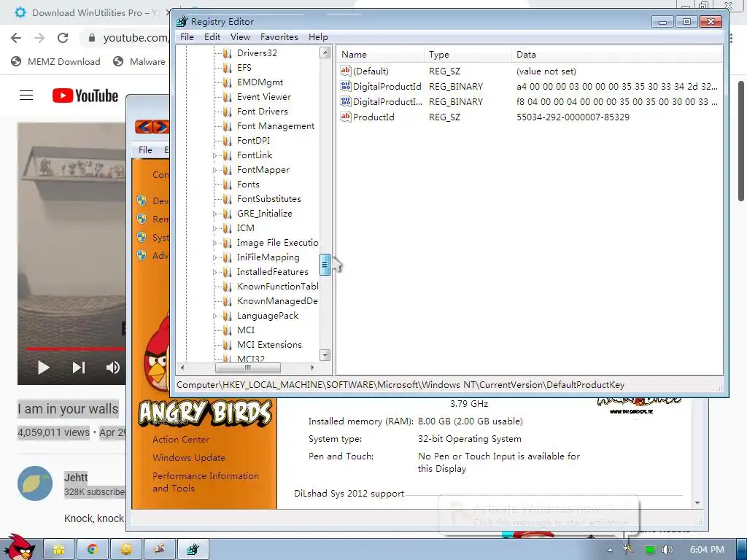747x560 pixels.
Task: Click the ProductId string value icon
Action: tap(345, 117)
